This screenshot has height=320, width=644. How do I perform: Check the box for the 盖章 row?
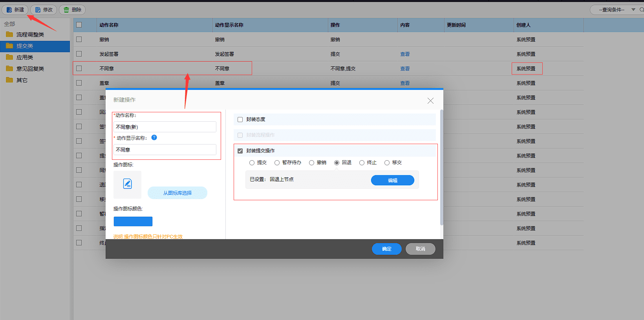tap(79, 83)
